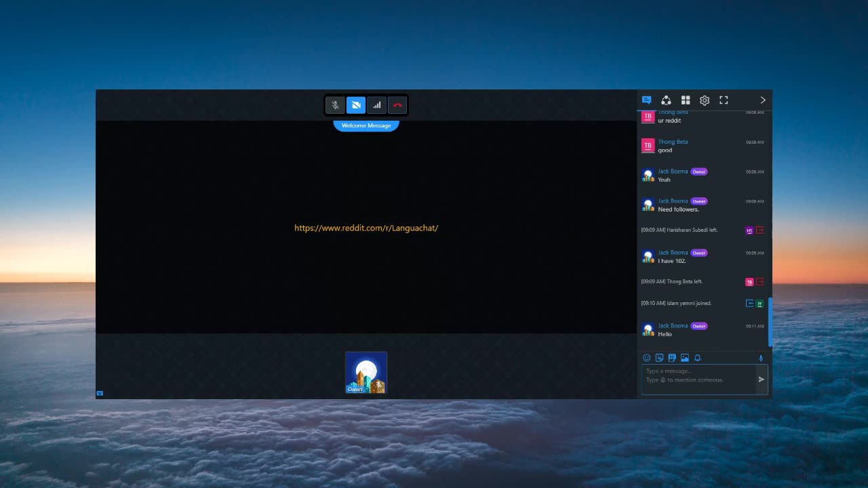Collapse the chat sidebar with the arrow

[x=763, y=100]
